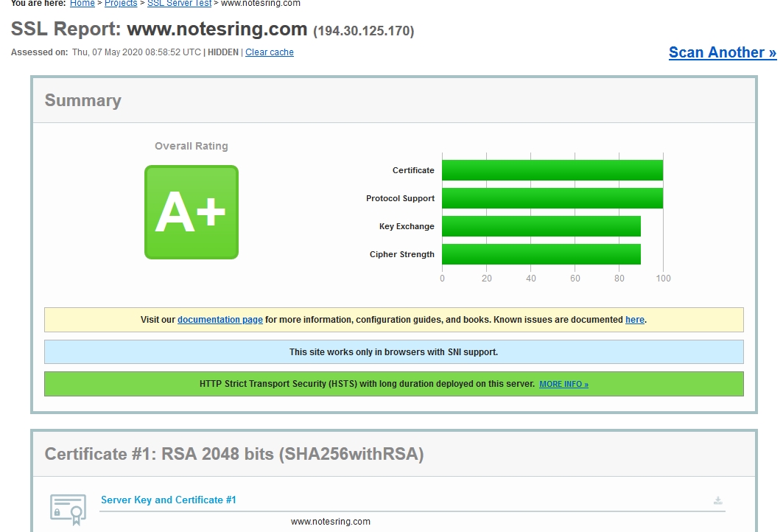Follow the known issues 'here' link
783x532 pixels.
coord(635,320)
